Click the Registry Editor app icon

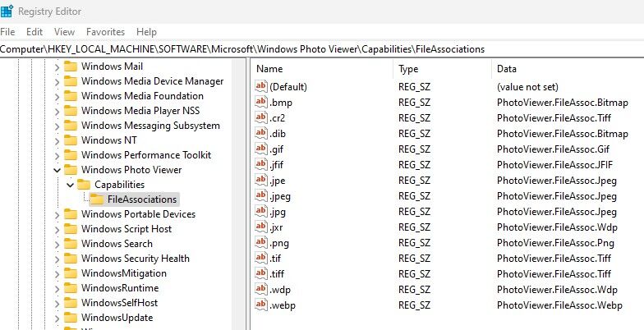click(x=7, y=11)
